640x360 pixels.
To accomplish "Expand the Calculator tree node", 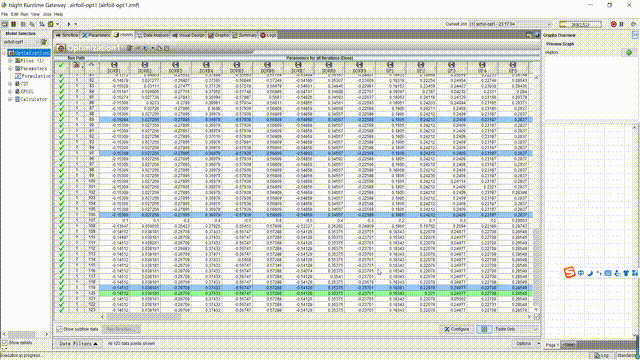I will pos(10,99).
